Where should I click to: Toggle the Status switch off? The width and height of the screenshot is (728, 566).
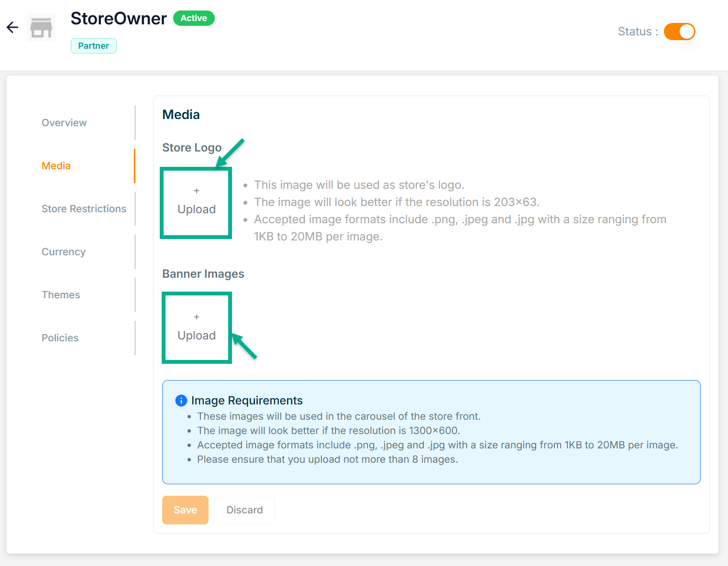pyautogui.click(x=679, y=32)
